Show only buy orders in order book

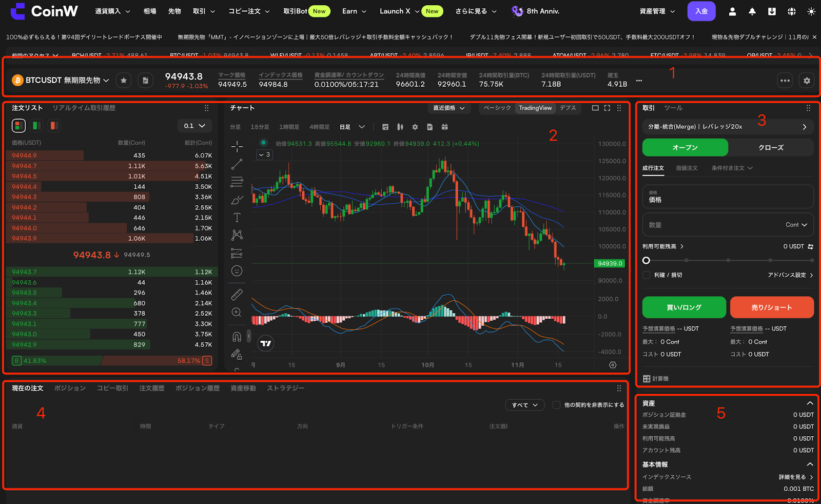coord(36,126)
